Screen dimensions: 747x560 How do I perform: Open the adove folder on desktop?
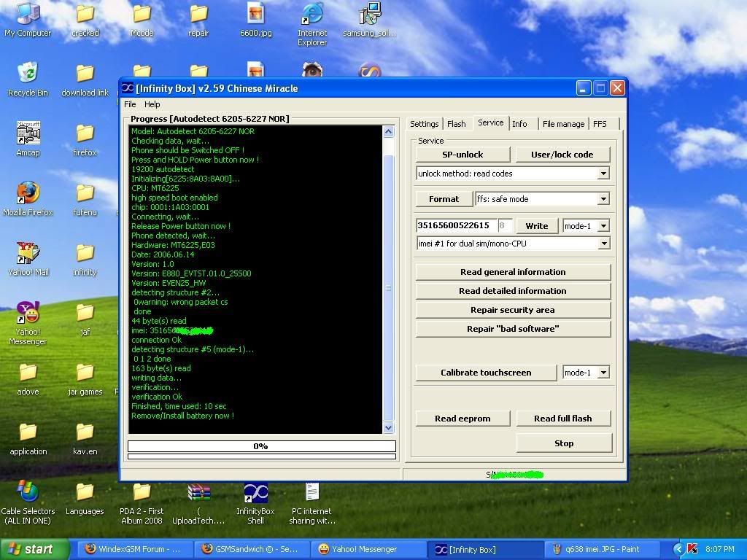coord(28,378)
